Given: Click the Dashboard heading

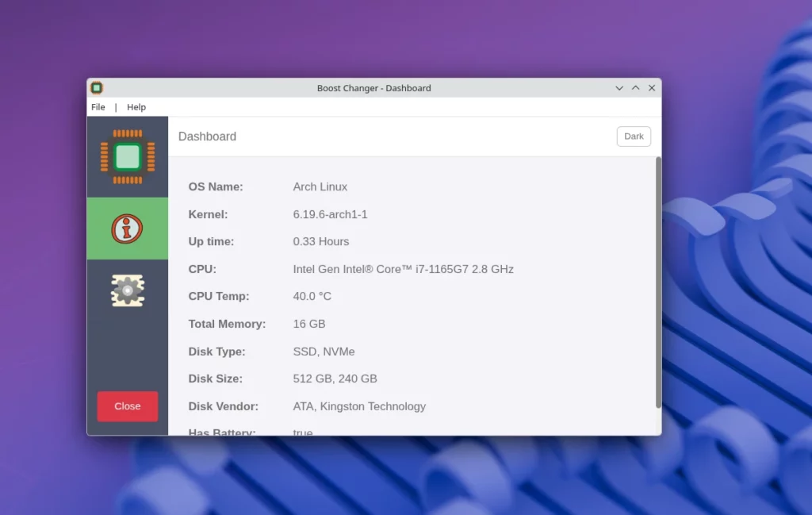Looking at the screenshot, I should (x=207, y=136).
